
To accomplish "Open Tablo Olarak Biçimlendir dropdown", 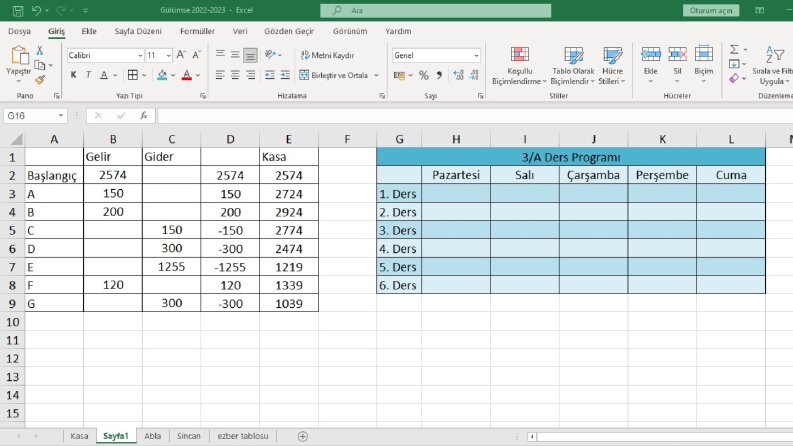I will (x=573, y=65).
